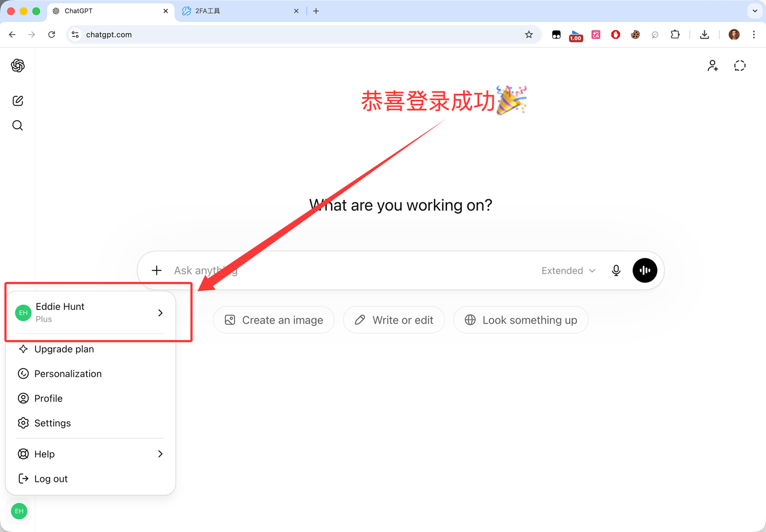Viewport: 766px width, 532px height.
Task: Click the Chrome profile avatar picture
Action: click(734, 35)
